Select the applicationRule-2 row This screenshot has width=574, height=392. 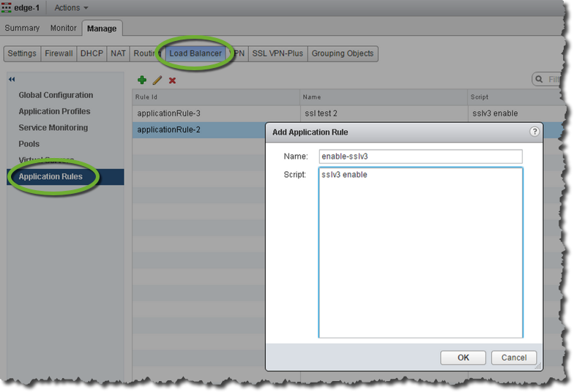click(199, 130)
